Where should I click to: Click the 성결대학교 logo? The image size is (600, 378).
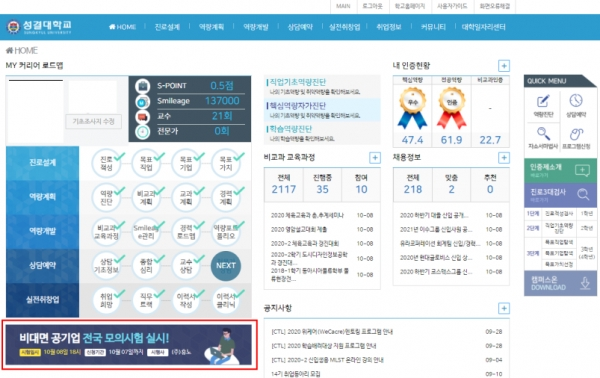(x=39, y=27)
